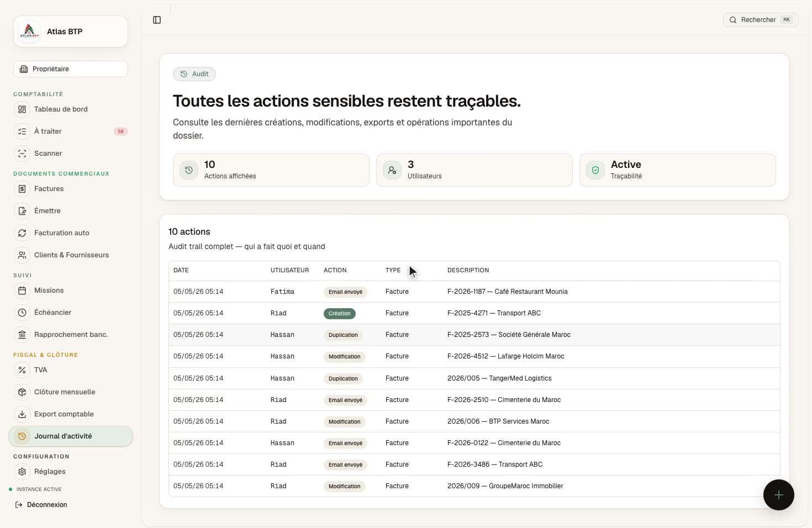
Task: Click the Atlas BTP logo
Action: pyautogui.click(x=29, y=31)
